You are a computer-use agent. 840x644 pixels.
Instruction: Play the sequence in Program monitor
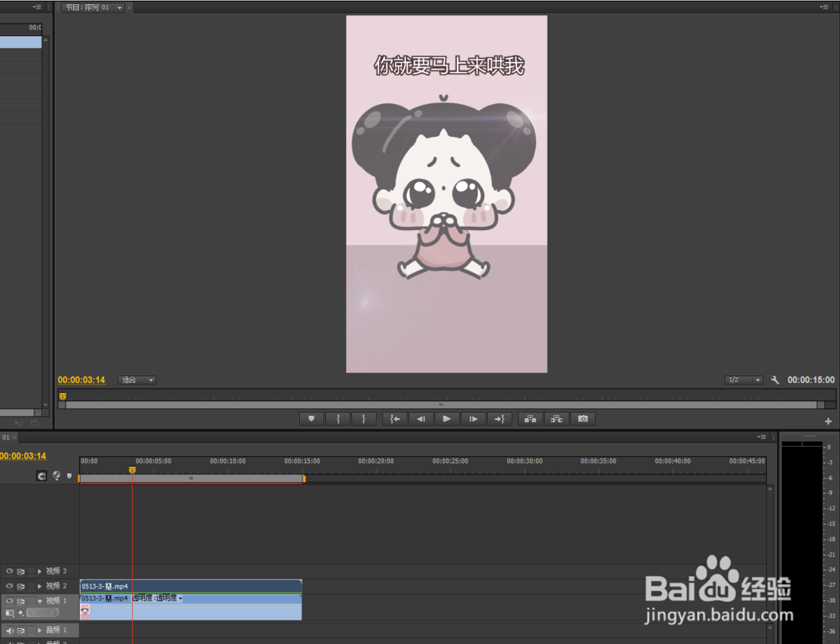447,419
